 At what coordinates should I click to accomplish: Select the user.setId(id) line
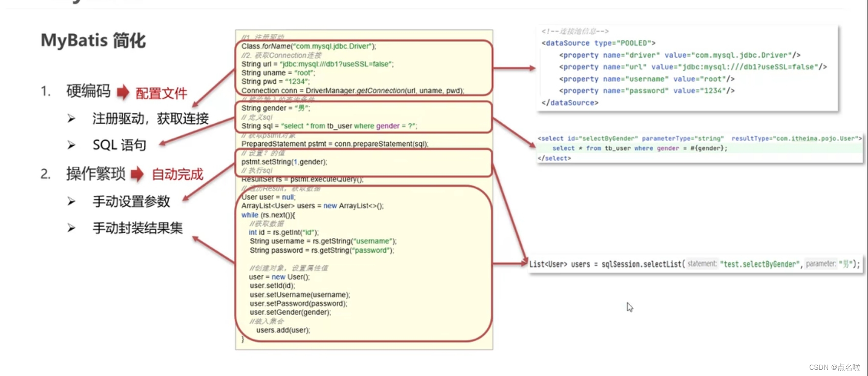[x=272, y=285]
